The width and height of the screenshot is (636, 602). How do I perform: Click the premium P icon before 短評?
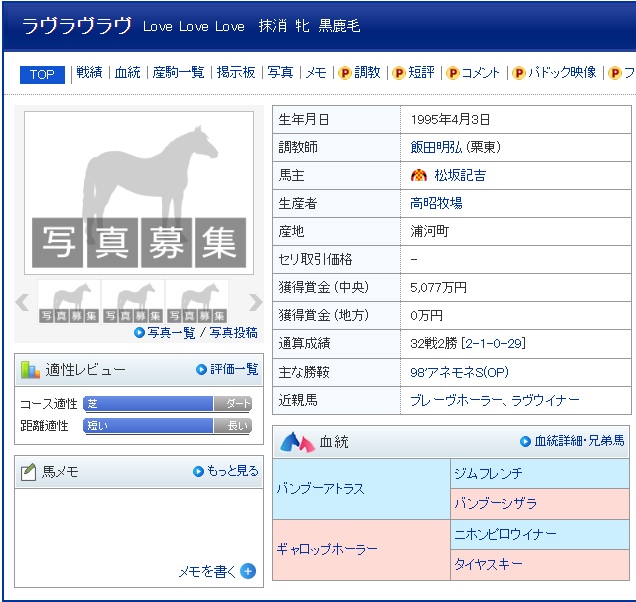point(399,73)
